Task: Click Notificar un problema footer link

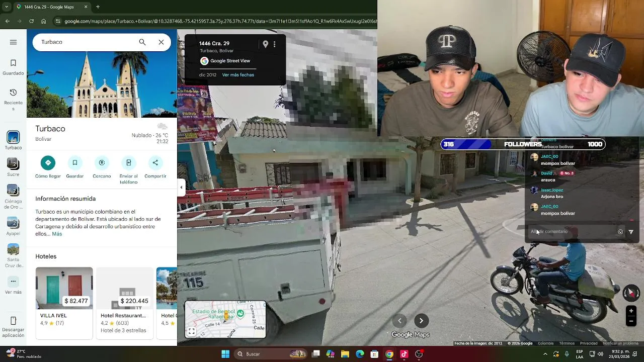Action: click(x=620, y=343)
